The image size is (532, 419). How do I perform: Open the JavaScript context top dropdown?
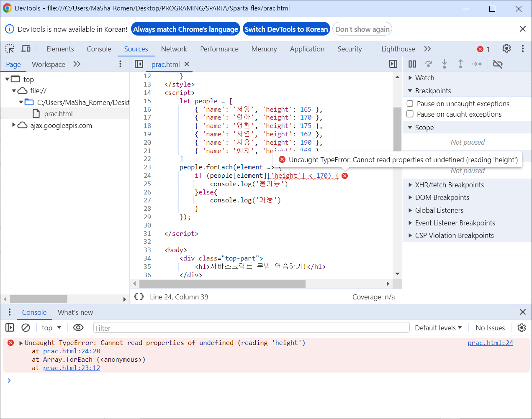coord(51,328)
